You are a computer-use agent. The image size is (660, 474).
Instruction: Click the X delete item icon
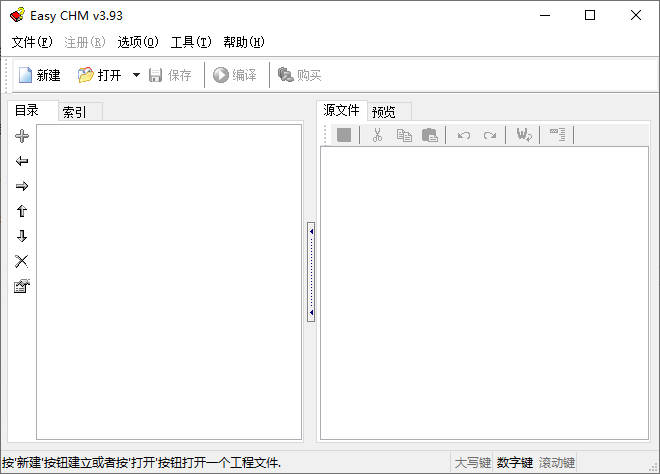point(22,261)
